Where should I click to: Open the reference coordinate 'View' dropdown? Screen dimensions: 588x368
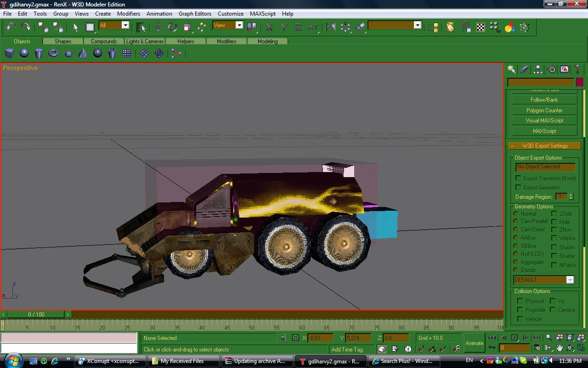pyautogui.click(x=239, y=25)
